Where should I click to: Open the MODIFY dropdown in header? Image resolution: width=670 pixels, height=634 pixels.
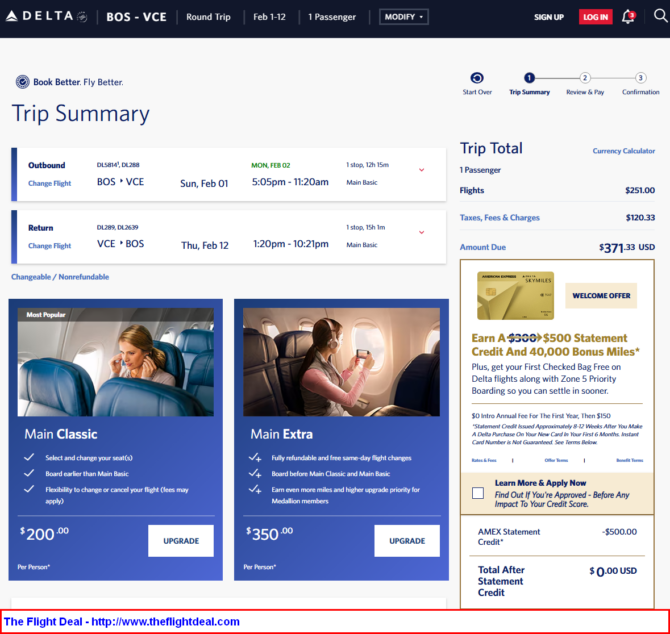404,17
